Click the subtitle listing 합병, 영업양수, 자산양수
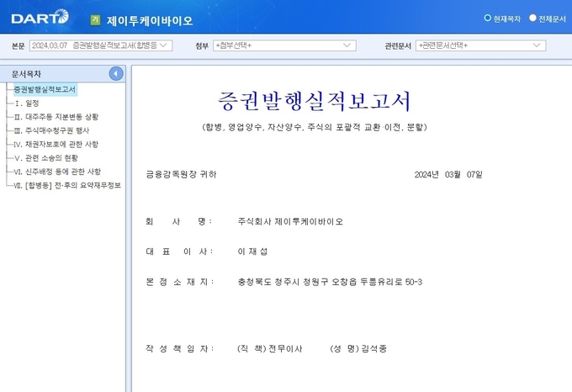 (x=315, y=127)
